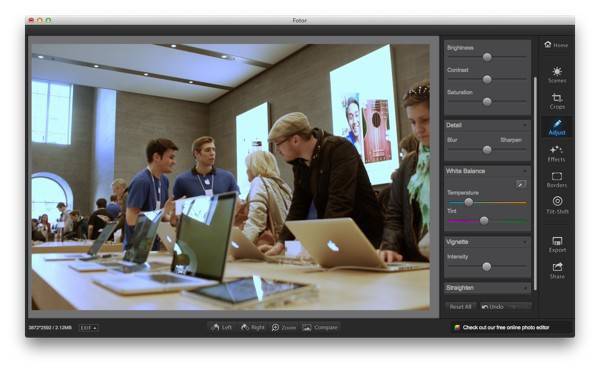Click the Undo button
600x372 pixels.
pyautogui.click(x=493, y=307)
